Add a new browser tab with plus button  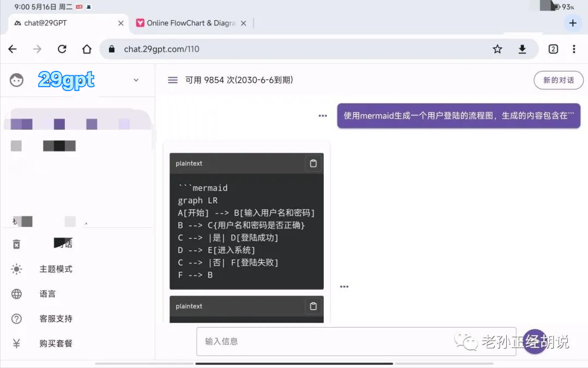tap(573, 23)
